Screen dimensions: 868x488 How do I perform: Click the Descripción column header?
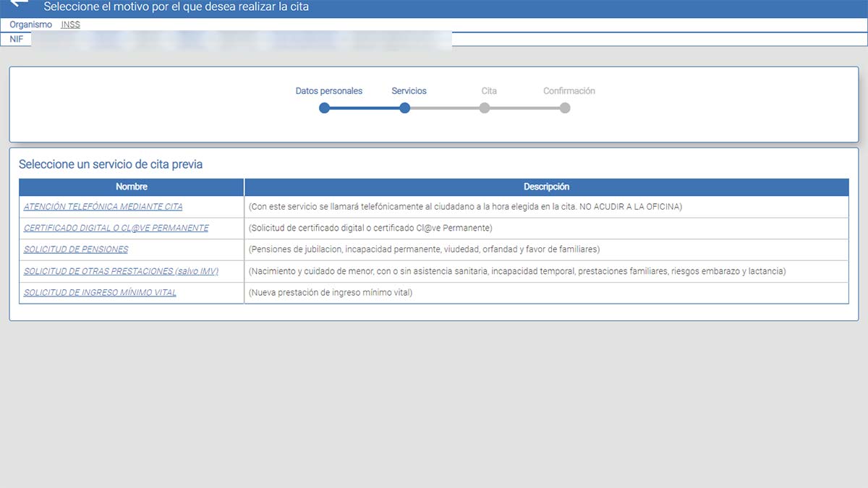pos(546,187)
